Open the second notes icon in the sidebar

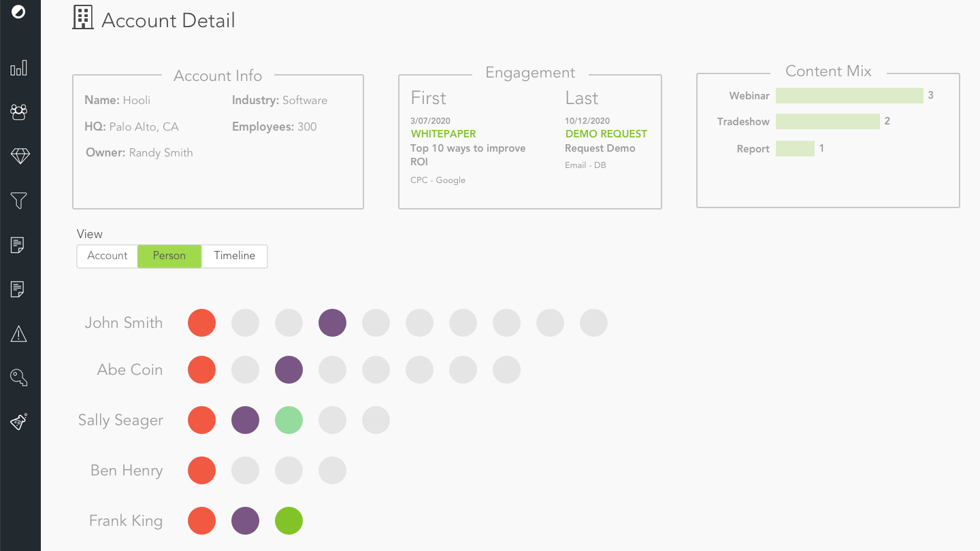(x=20, y=289)
